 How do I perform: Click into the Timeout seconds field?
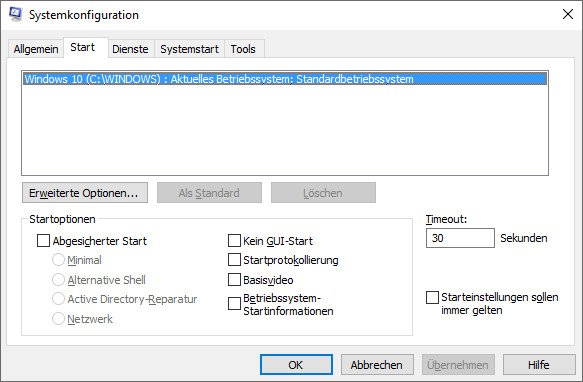coord(460,238)
